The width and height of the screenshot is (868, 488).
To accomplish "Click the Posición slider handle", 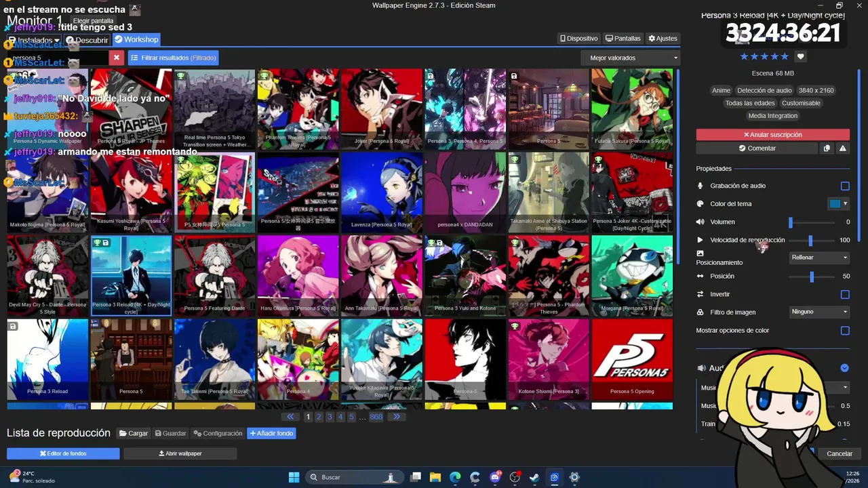I will 812,277.
